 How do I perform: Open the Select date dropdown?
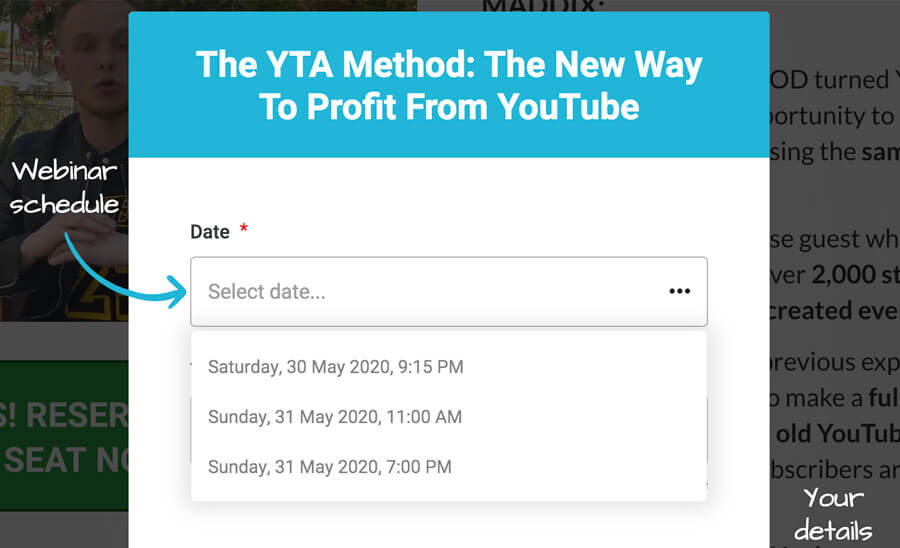[449, 292]
